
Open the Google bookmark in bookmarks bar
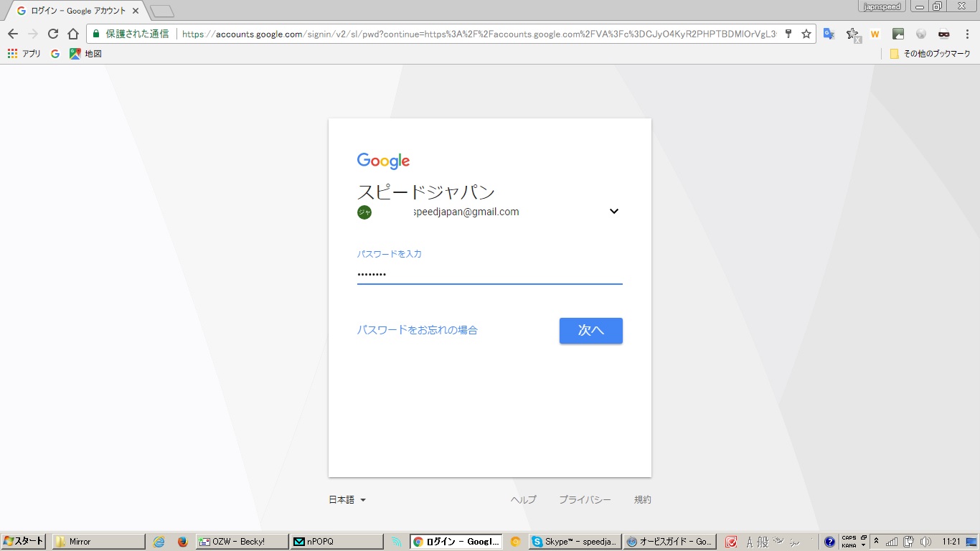click(x=55, y=54)
